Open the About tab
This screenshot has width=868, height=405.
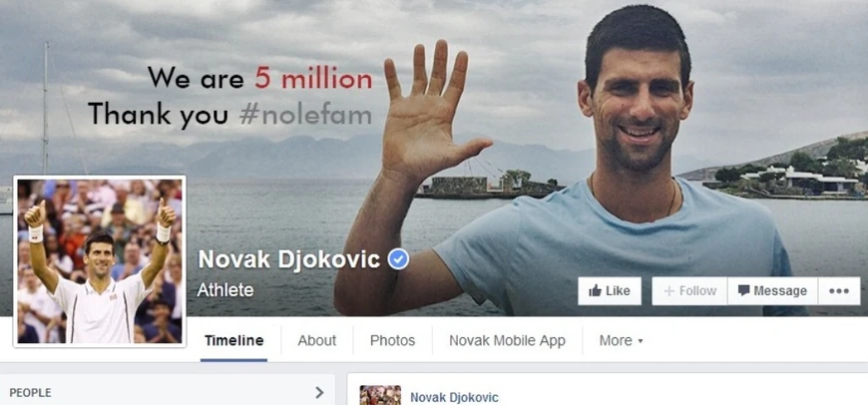316,341
